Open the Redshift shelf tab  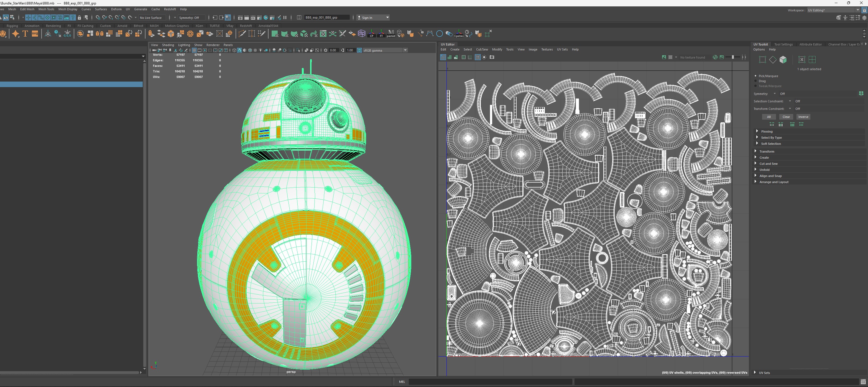click(246, 26)
